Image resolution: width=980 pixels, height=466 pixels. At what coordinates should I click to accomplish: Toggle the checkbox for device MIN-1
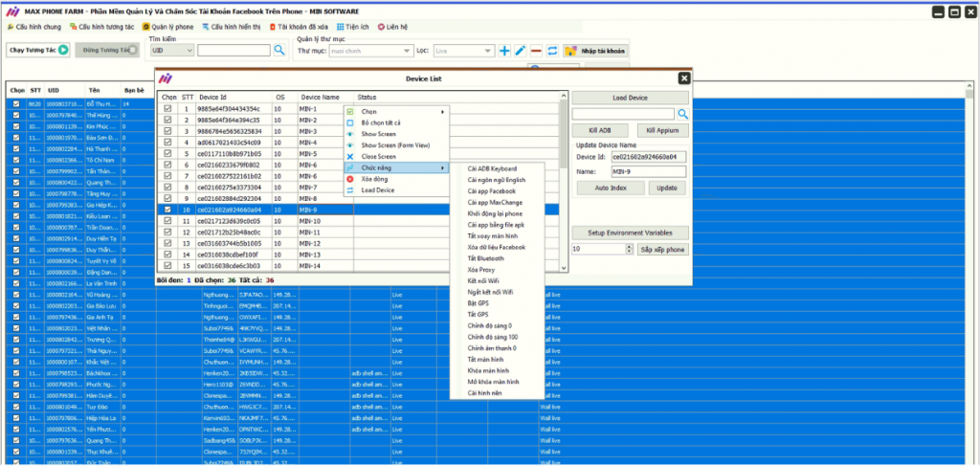[x=167, y=109]
